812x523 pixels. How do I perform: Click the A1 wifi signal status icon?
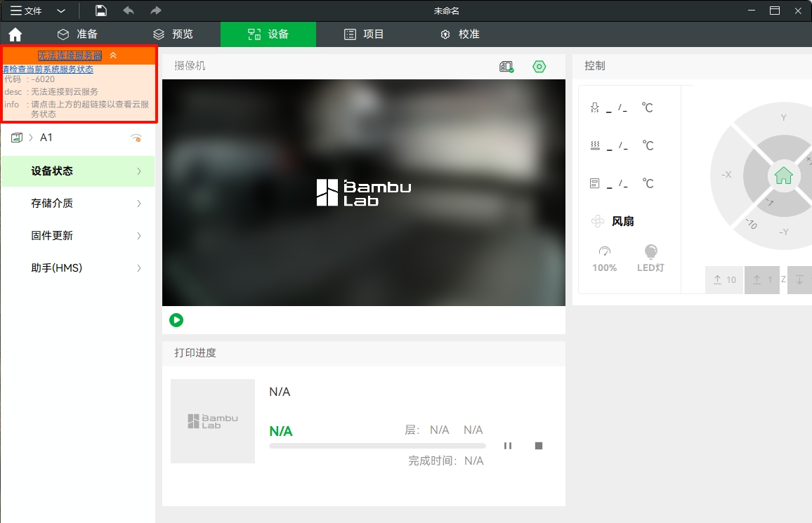point(136,138)
